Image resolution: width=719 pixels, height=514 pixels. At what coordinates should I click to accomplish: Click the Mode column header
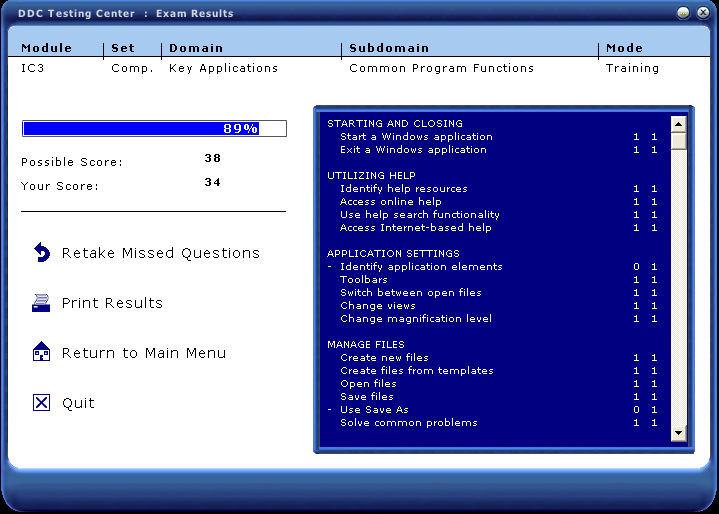click(x=625, y=48)
